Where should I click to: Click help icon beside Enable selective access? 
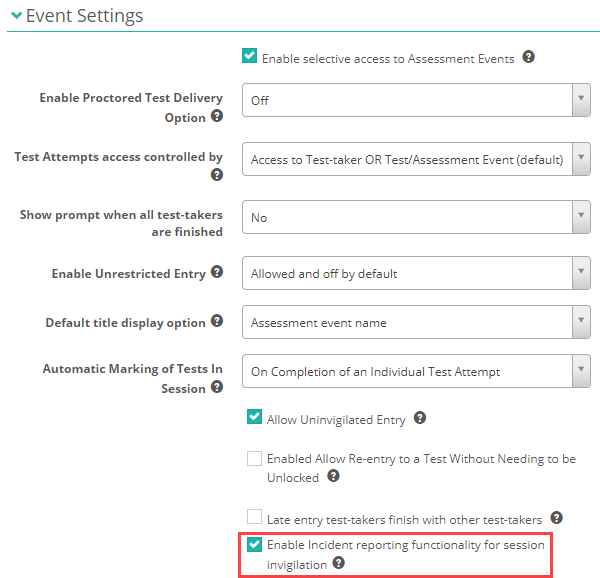(x=529, y=58)
